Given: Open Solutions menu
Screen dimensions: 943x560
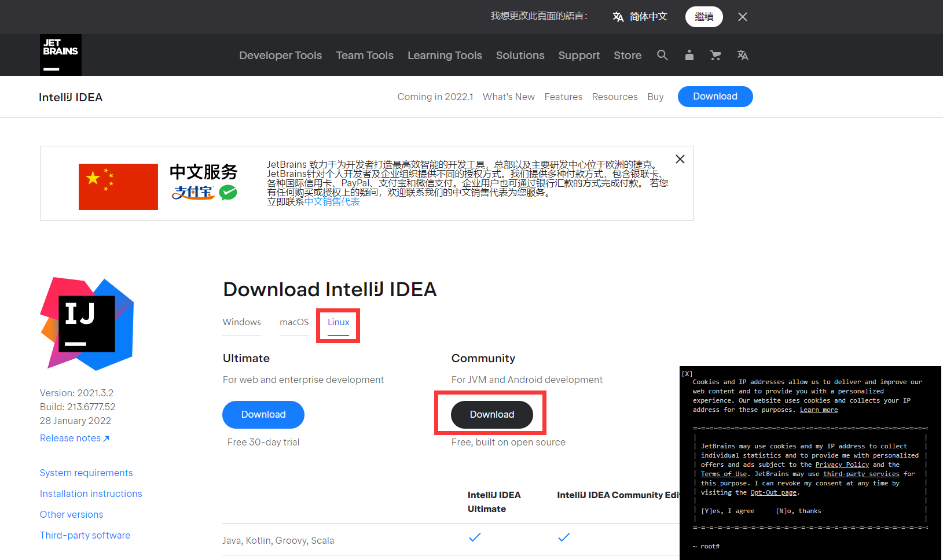Looking at the screenshot, I should point(520,55).
